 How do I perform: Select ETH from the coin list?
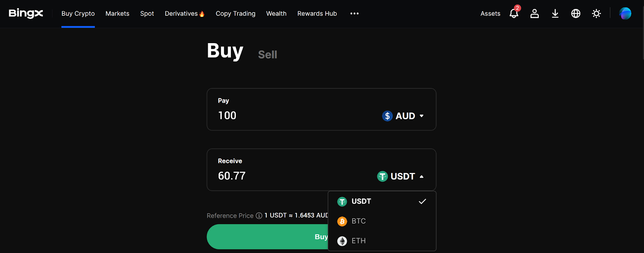pyautogui.click(x=357, y=241)
